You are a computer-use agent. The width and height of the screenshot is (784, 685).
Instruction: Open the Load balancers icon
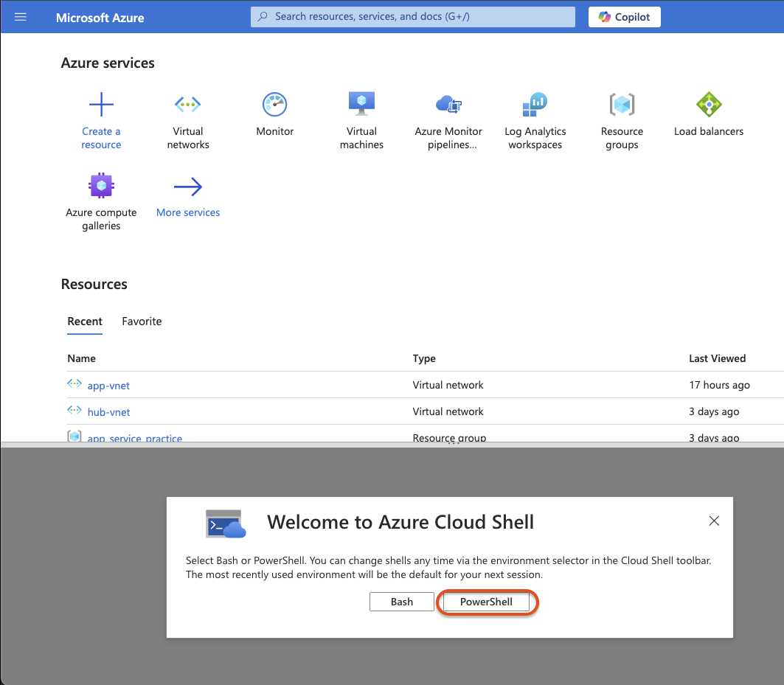pos(709,104)
